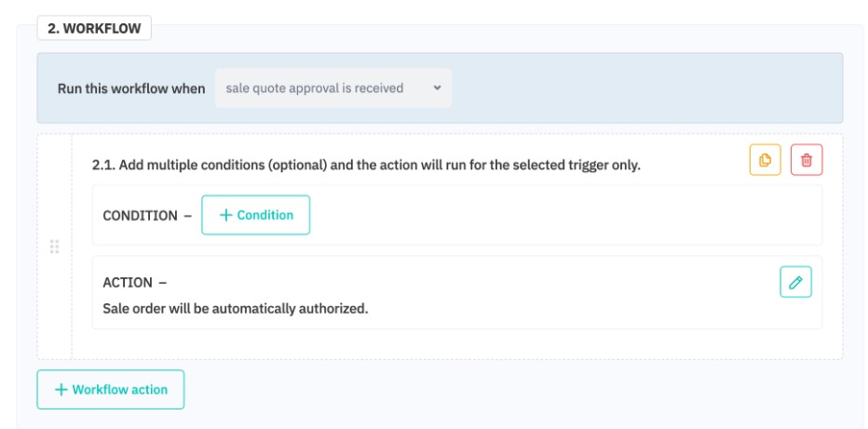Add a new Condition
This screenshot has width=868, height=429.
pyautogui.click(x=255, y=215)
